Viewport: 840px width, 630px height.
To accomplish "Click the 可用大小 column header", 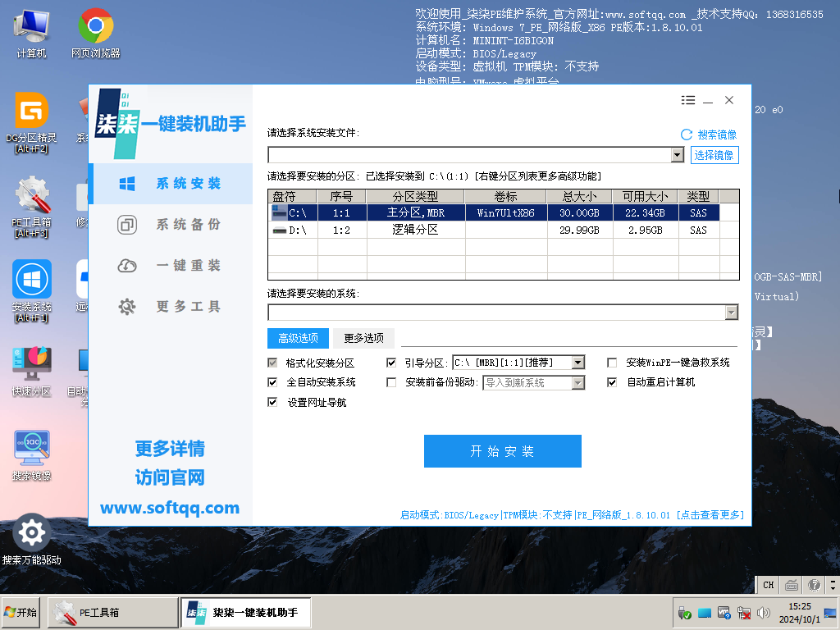I will 646,197.
